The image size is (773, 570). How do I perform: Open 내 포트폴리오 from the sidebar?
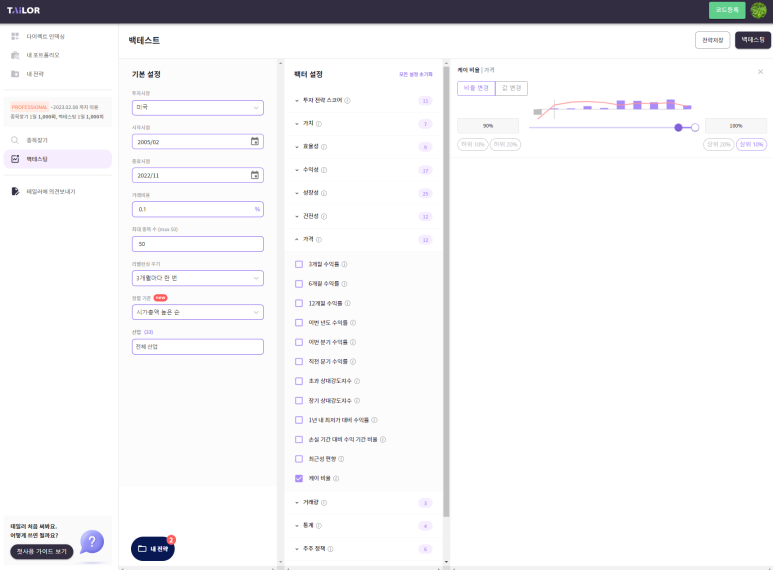click(x=42, y=55)
